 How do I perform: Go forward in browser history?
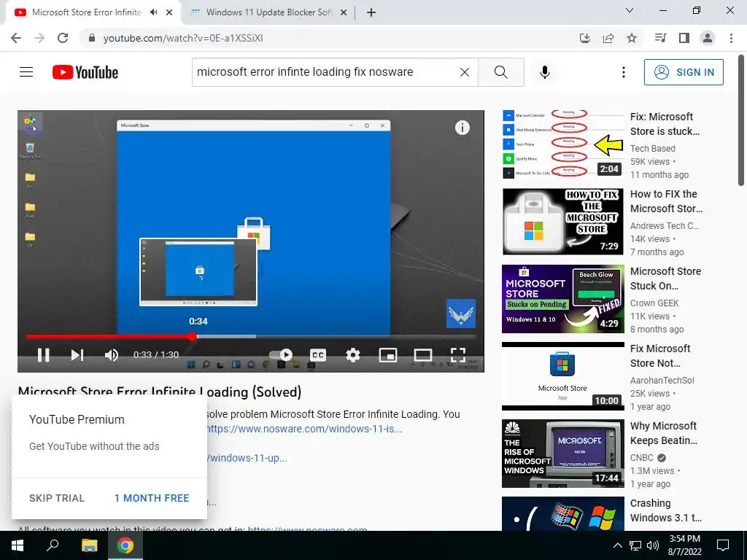pyautogui.click(x=39, y=38)
